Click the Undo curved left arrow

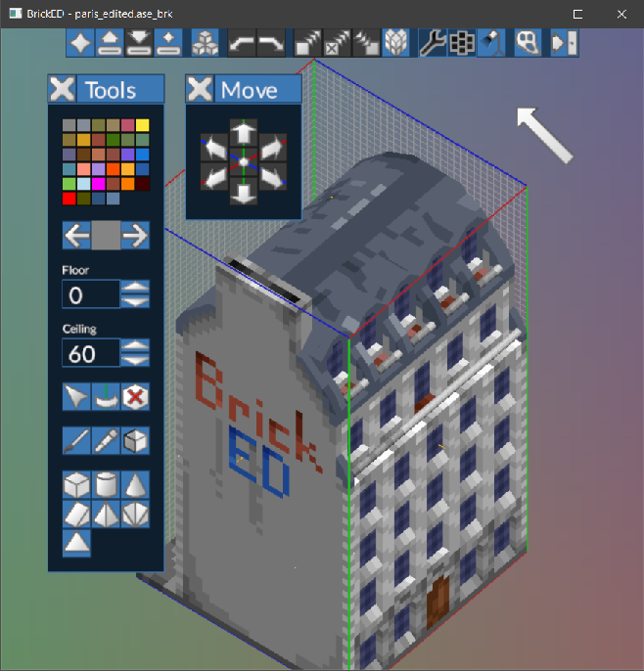242,43
